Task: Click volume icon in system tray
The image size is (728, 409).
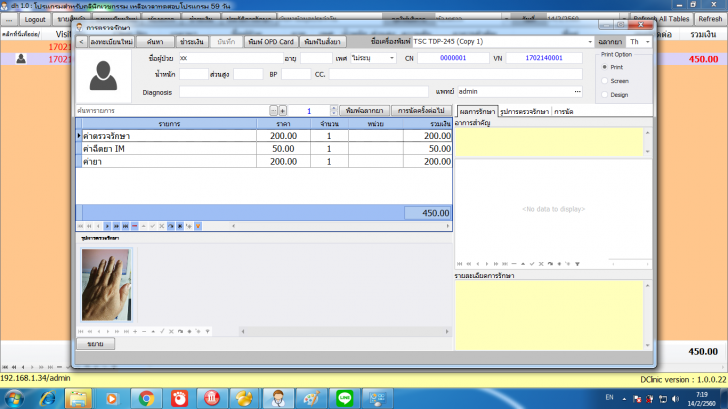Action: (x=676, y=399)
